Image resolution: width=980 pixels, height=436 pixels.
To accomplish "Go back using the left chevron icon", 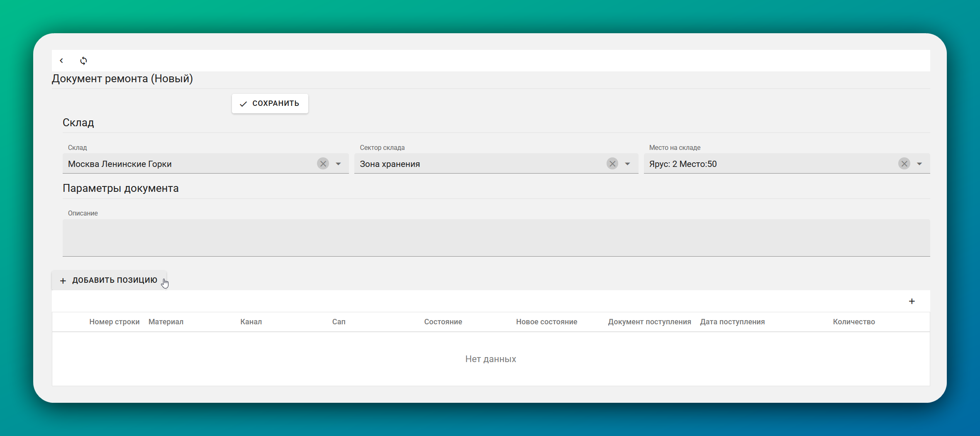I will 61,61.
